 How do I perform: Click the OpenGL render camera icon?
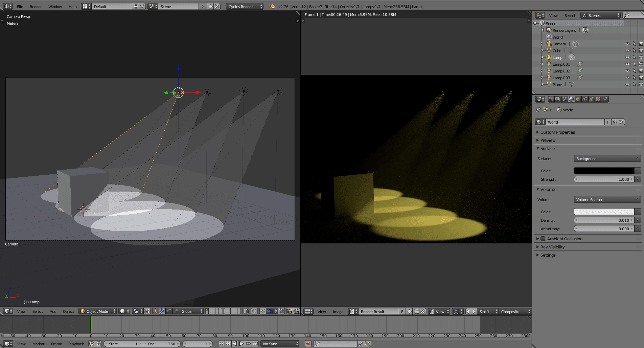click(290, 311)
